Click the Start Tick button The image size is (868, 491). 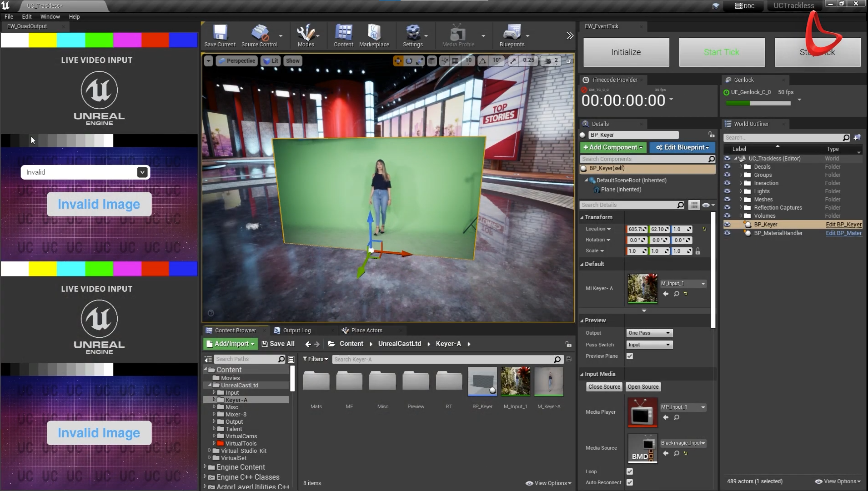[x=722, y=52]
